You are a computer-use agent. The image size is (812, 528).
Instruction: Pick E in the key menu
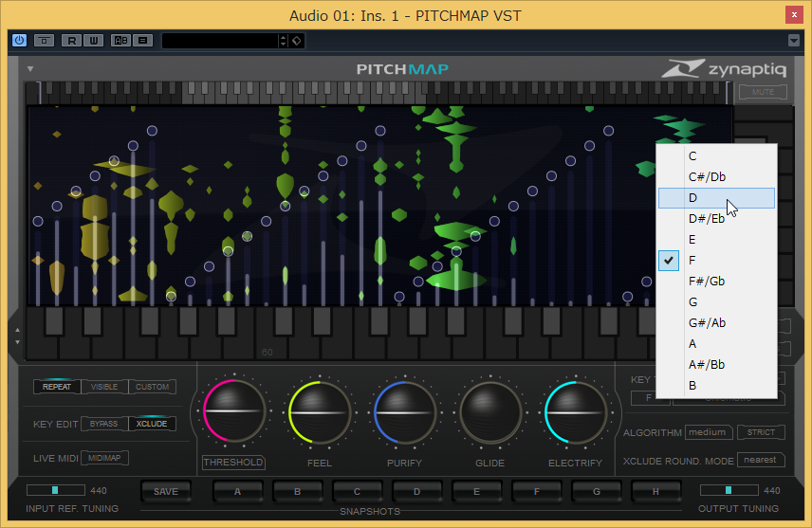717,240
